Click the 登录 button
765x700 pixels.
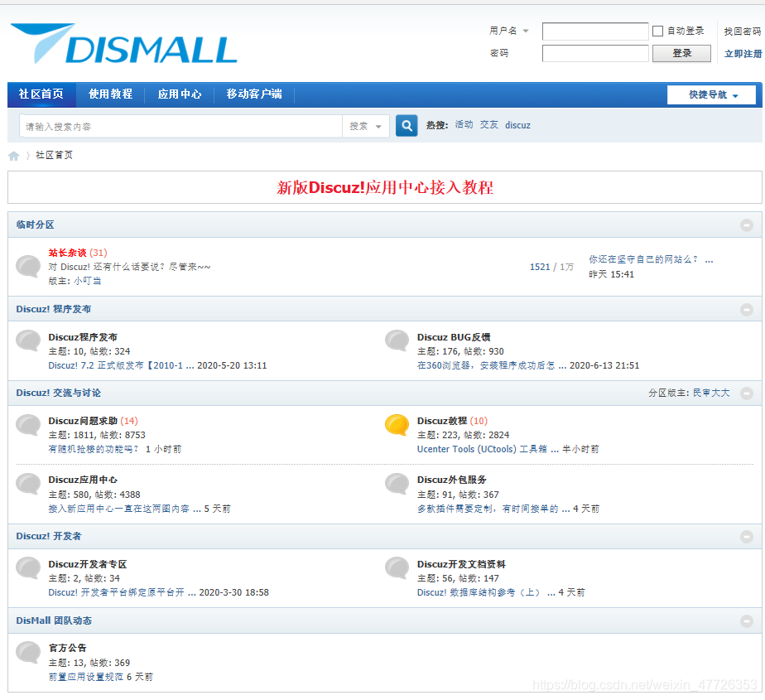coord(681,53)
